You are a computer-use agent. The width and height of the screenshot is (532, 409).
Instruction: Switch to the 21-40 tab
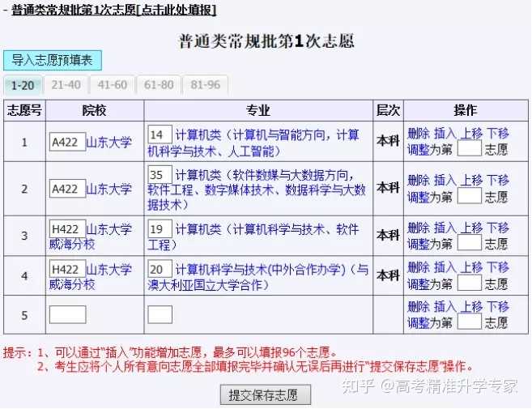(x=66, y=84)
